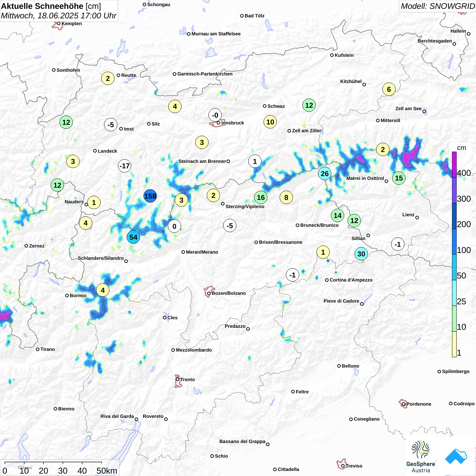Click the Innsbruck city marker

click(218, 123)
